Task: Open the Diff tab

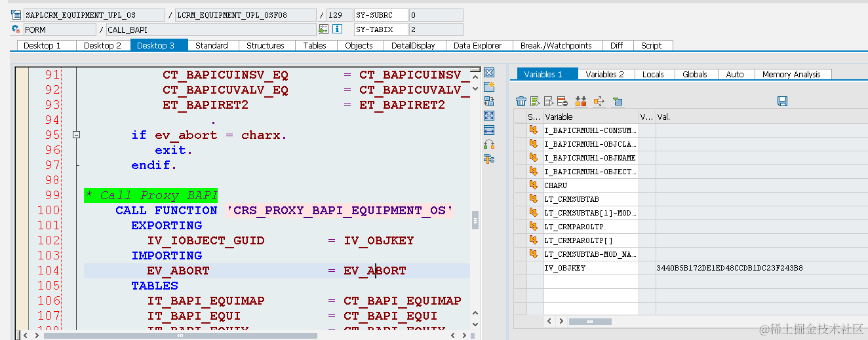Action: tap(616, 45)
